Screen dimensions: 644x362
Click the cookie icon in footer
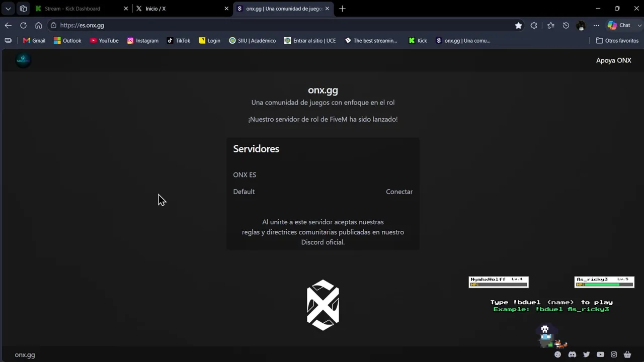tap(557, 354)
